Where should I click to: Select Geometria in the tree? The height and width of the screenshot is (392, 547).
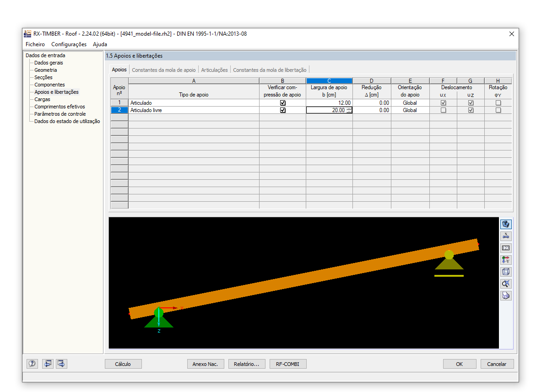click(45, 70)
